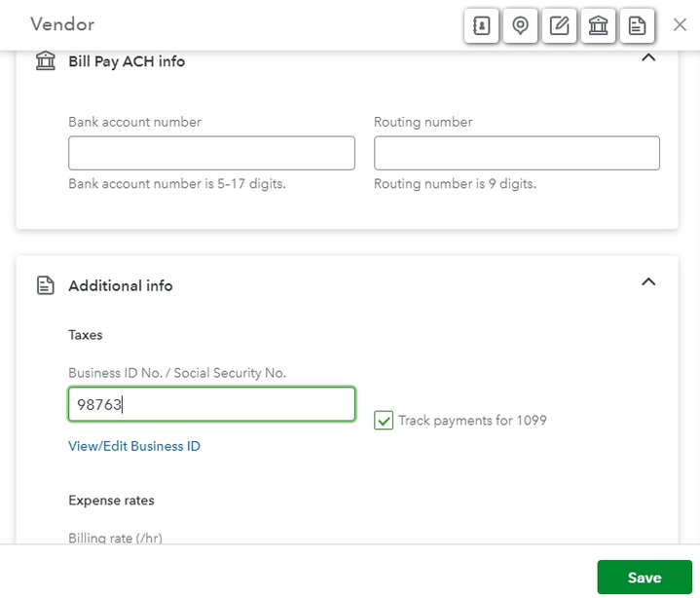Viewport: 700px width, 598px height.
Task: Click bank icon beside Bill Pay ACH info
Action: (45, 61)
